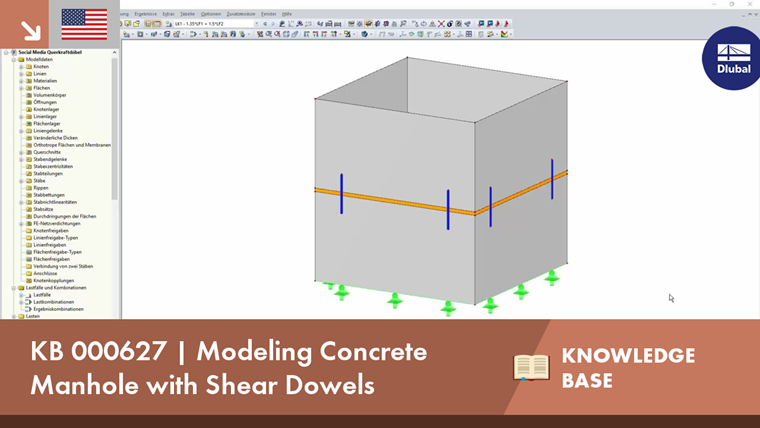The image size is (760, 428).
Task: Click the Ergebniskombinationen blue arrow icon
Action: tap(29, 309)
